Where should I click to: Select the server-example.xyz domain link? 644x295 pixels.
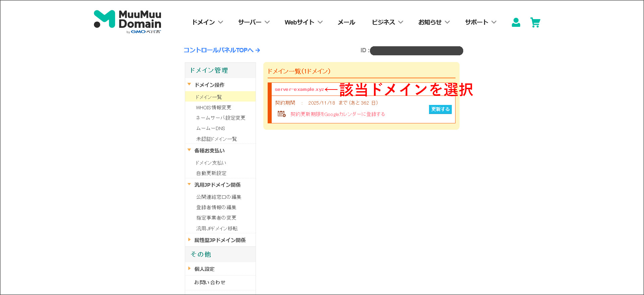[299, 89]
